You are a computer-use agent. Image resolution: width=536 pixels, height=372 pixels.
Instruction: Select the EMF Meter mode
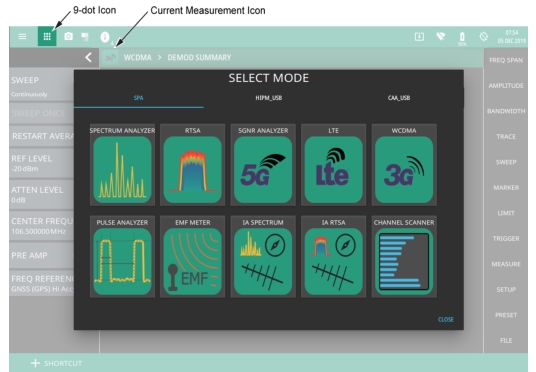[x=193, y=261]
